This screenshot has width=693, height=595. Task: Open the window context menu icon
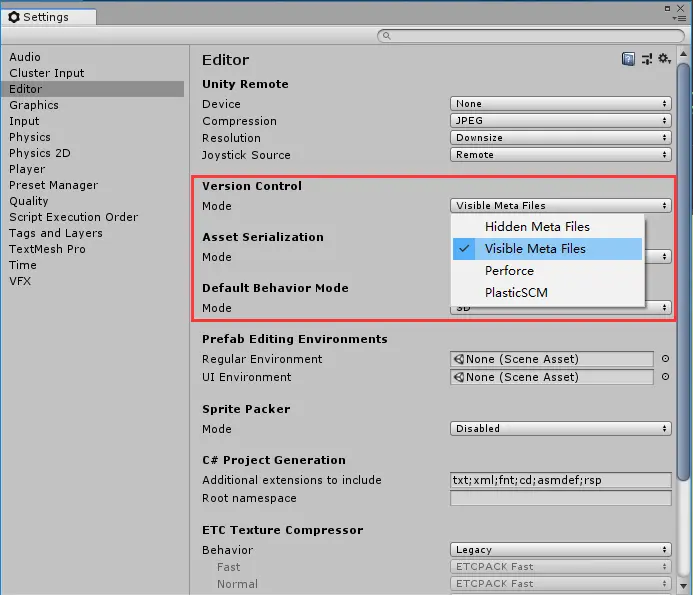(679, 19)
